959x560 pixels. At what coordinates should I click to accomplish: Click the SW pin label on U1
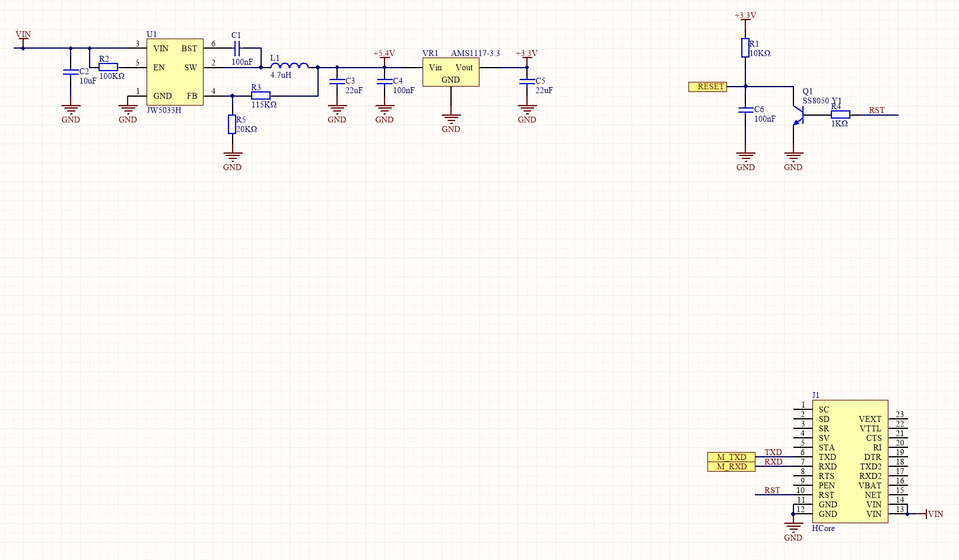190,68
